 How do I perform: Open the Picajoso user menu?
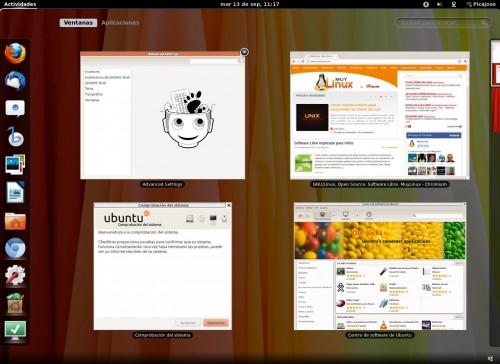[x=481, y=4]
